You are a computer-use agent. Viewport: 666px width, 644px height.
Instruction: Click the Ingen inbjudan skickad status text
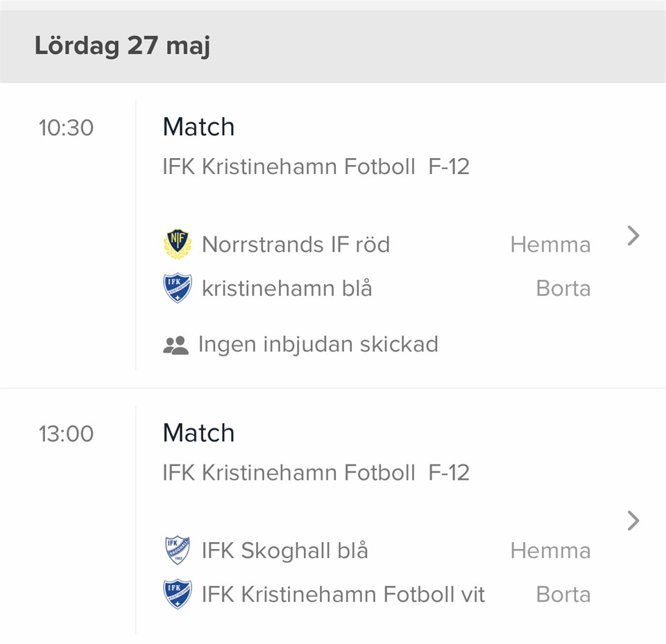(x=318, y=345)
